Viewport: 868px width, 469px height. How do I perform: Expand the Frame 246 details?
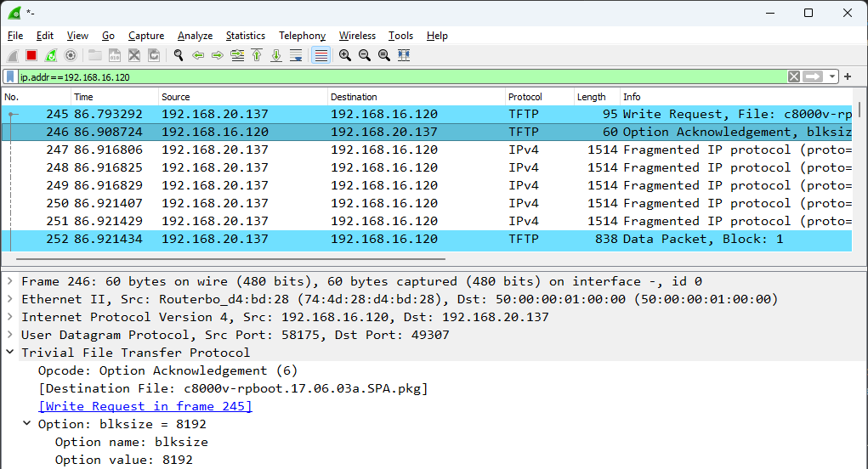tap(10, 281)
